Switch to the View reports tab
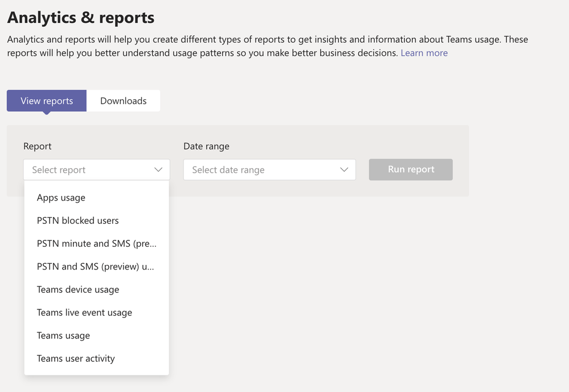569x392 pixels. pos(47,101)
